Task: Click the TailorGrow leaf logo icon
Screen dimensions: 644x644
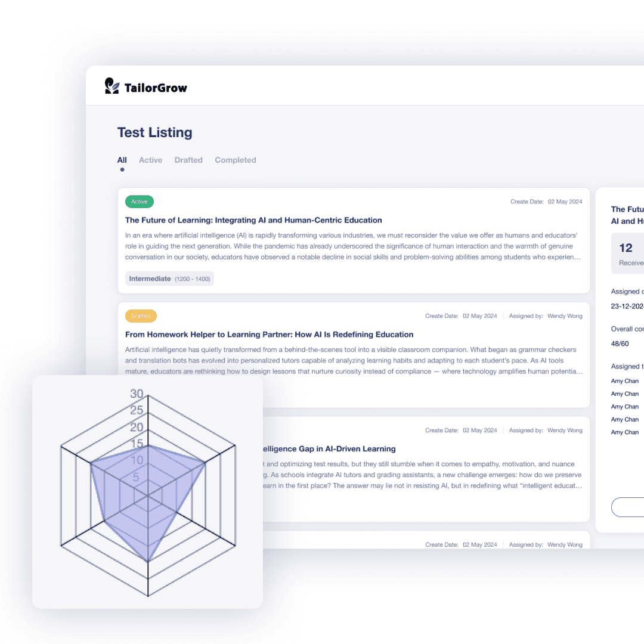Action: tap(112, 86)
